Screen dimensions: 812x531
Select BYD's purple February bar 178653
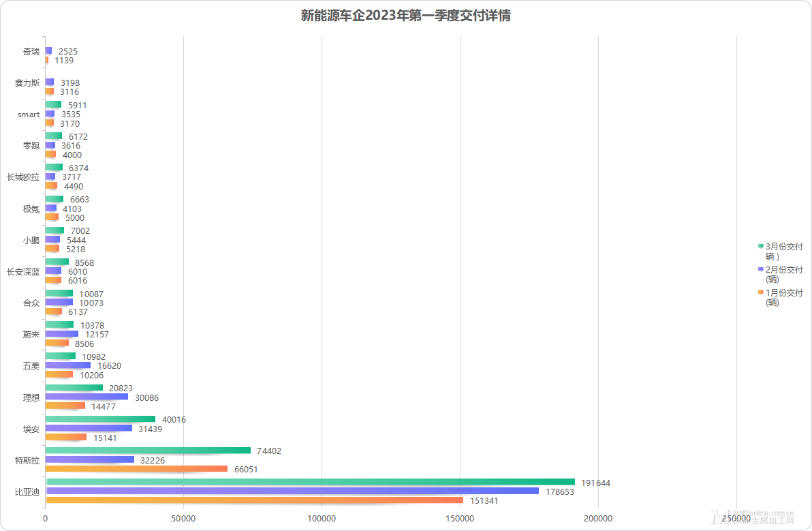tap(292, 491)
